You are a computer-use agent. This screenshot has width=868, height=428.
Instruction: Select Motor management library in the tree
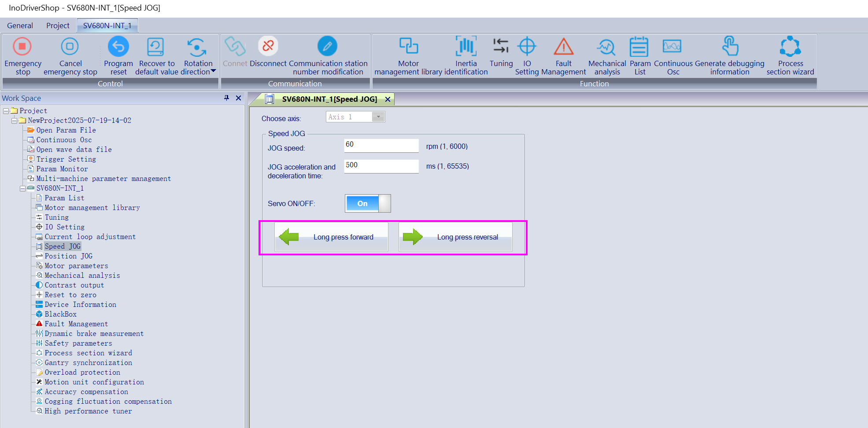click(x=92, y=208)
